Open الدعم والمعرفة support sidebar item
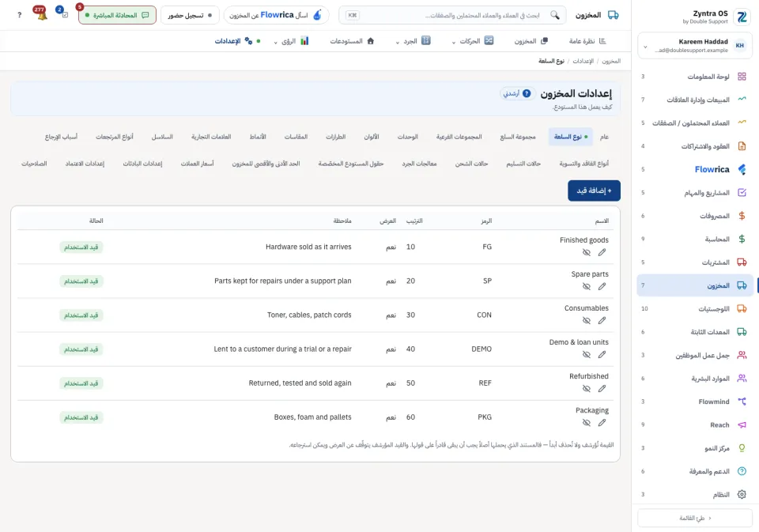This screenshot has width=759, height=532. 695,471
